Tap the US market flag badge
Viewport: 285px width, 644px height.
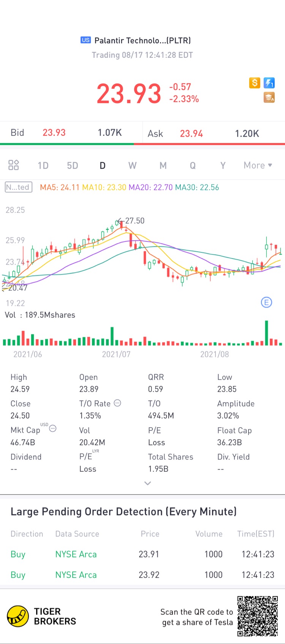tap(85, 40)
